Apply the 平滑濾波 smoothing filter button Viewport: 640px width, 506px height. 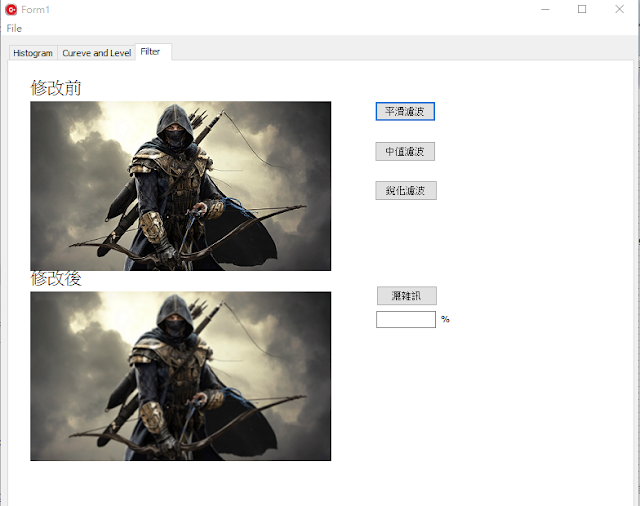tap(405, 111)
